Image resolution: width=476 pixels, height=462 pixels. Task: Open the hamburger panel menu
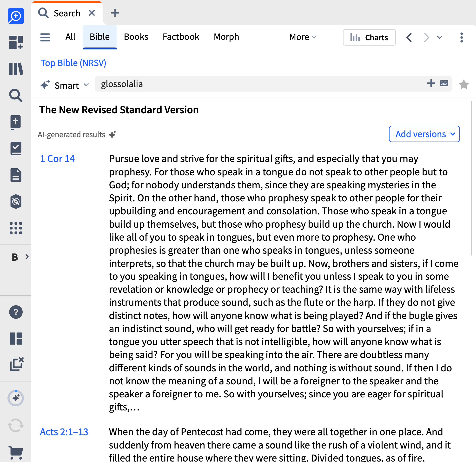[x=45, y=37]
